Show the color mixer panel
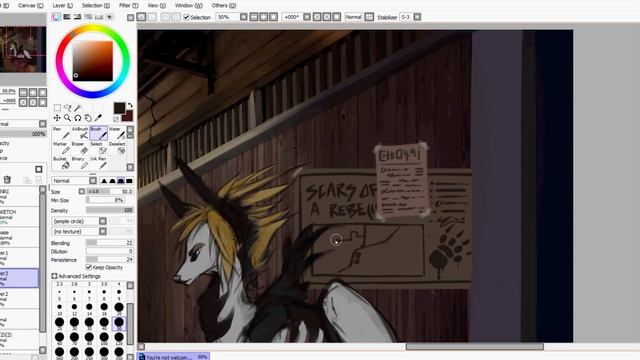Screen dimensions: 640x360 [x=88, y=17]
